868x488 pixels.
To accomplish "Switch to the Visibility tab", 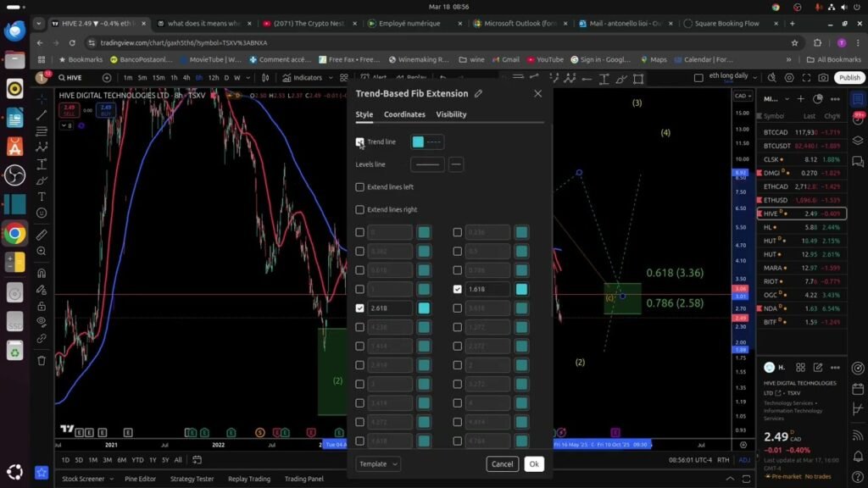I will [x=451, y=114].
